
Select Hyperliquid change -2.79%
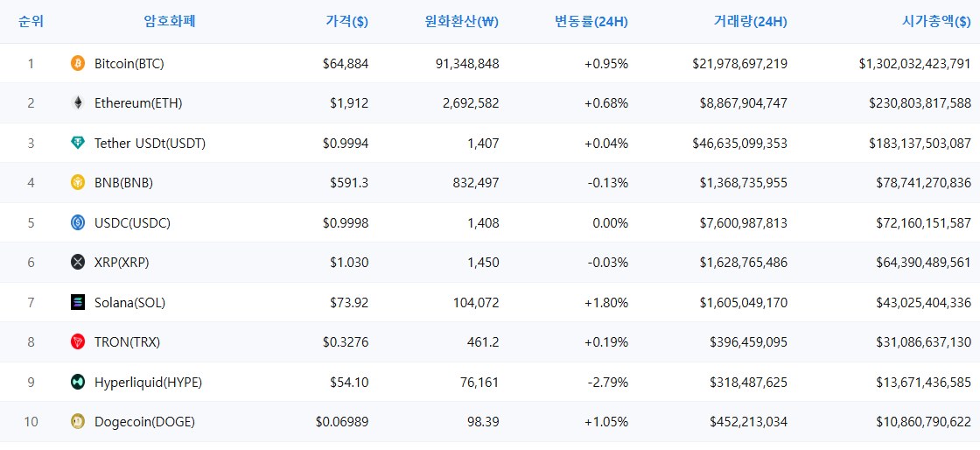(x=608, y=382)
